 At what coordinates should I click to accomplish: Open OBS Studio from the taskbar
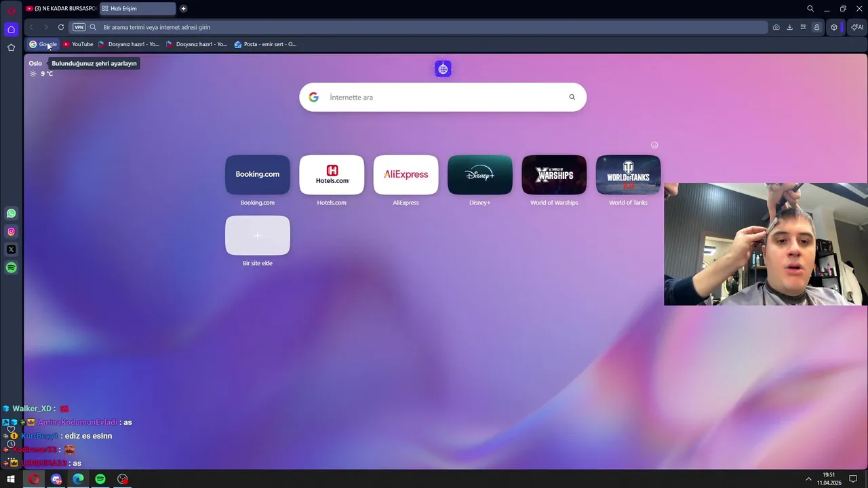click(x=122, y=479)
